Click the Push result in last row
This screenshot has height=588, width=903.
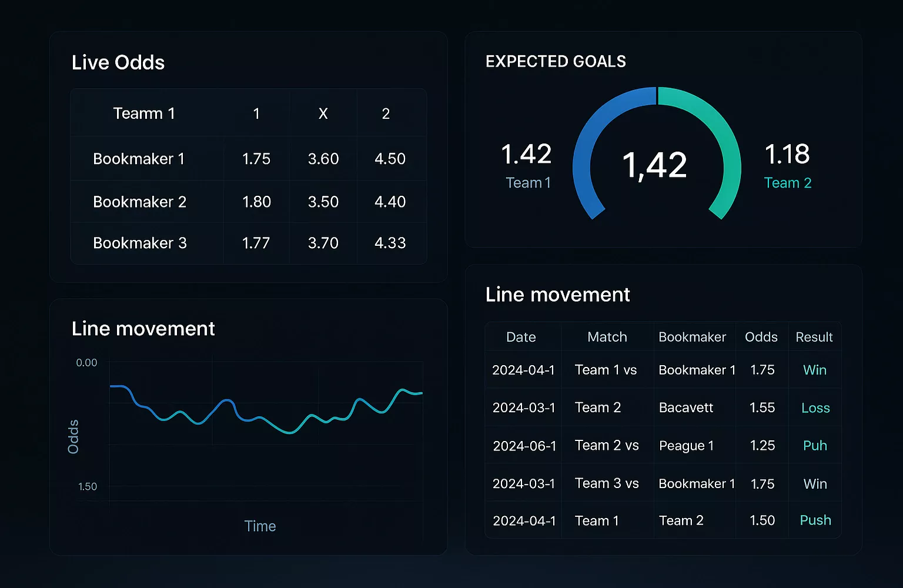tap(815, 520)
